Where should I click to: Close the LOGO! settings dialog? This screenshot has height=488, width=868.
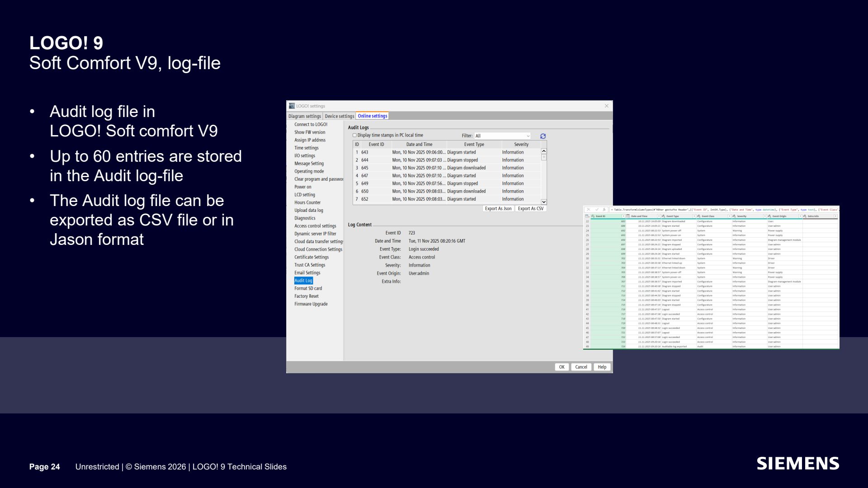607,106
